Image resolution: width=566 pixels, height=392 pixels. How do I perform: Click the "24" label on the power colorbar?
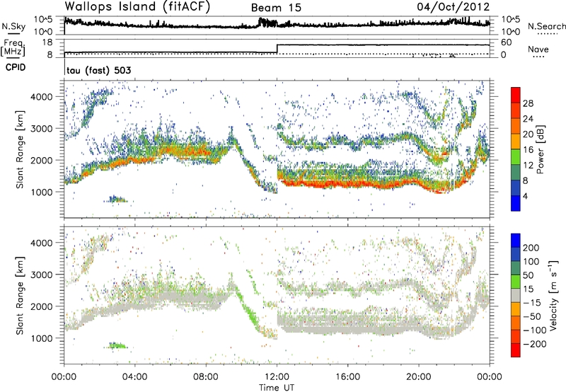point(528,119)
